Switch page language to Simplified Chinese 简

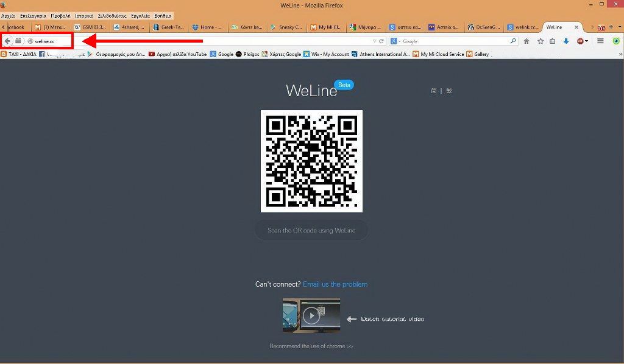tap(434, 91)
